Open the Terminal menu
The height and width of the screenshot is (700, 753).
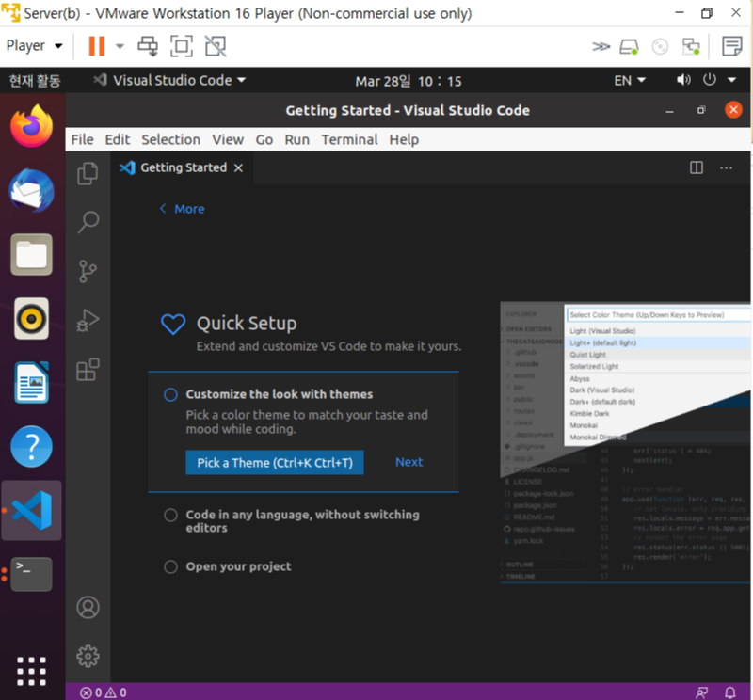349,139
